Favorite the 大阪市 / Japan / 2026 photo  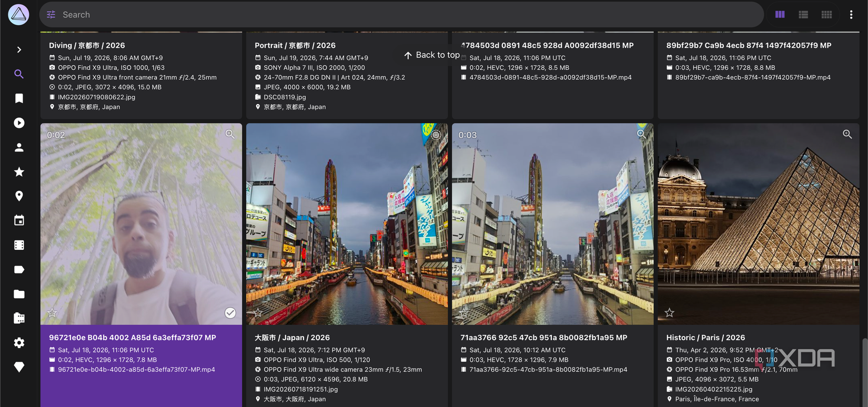click(258, 313)
